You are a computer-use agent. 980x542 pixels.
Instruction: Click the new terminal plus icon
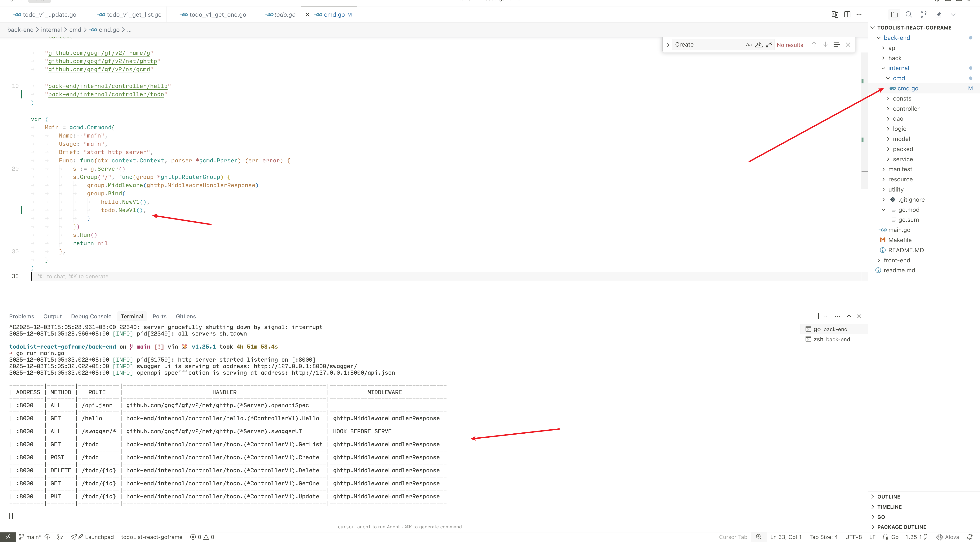[818, 316]
